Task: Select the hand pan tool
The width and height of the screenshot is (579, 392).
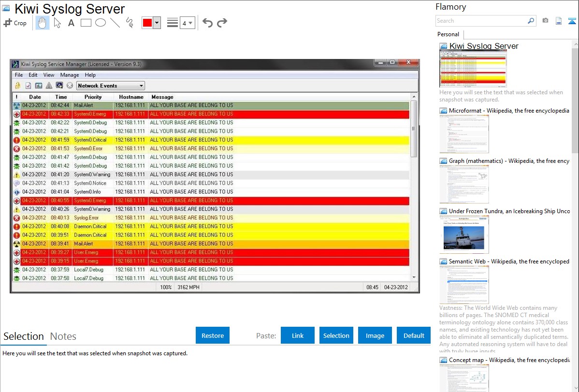Action: coord(43,23)
